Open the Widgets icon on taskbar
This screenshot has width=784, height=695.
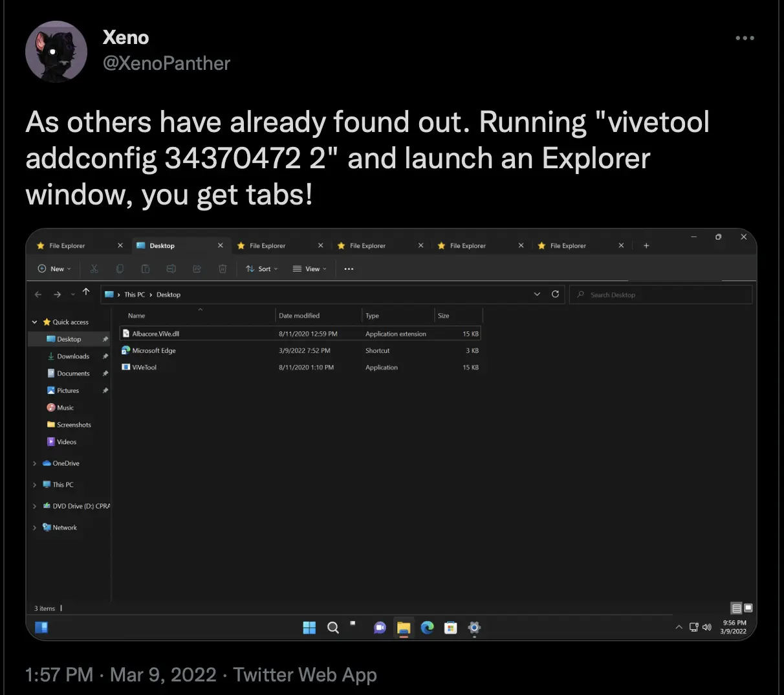tap(41, 627)
